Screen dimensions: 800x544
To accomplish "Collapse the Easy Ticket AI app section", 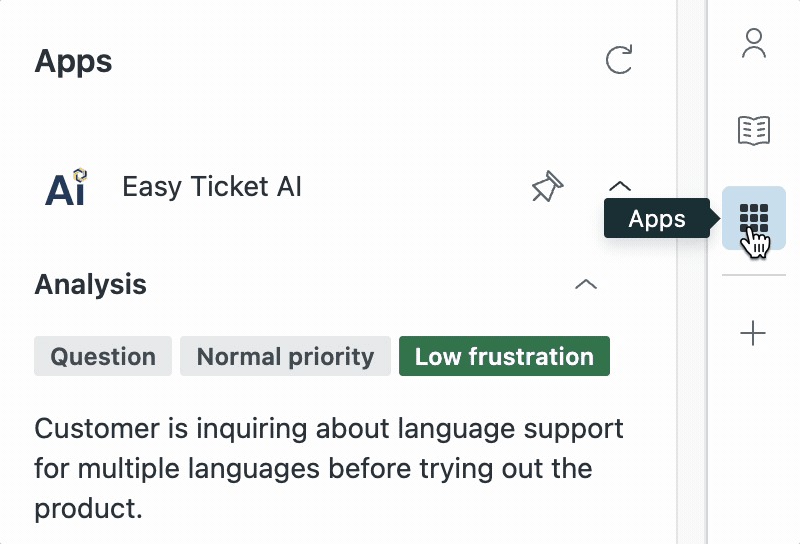I will coord(620,186).
